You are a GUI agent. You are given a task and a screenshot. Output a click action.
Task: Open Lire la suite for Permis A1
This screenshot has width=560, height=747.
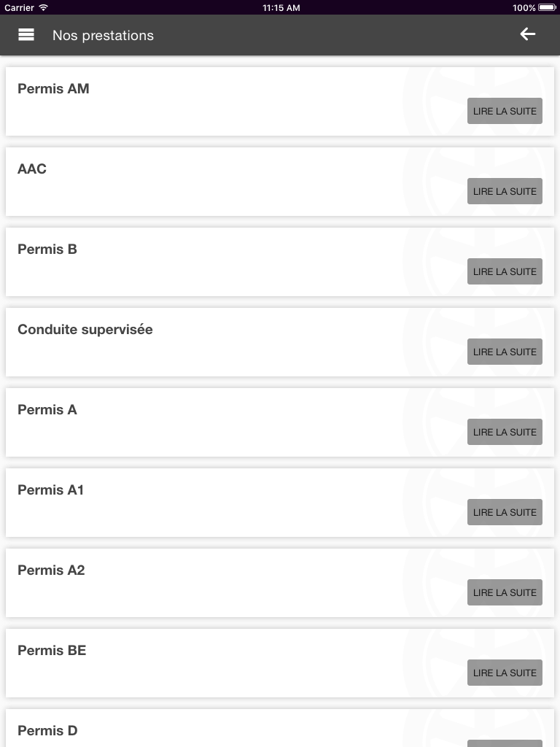(x=505, y=512)
